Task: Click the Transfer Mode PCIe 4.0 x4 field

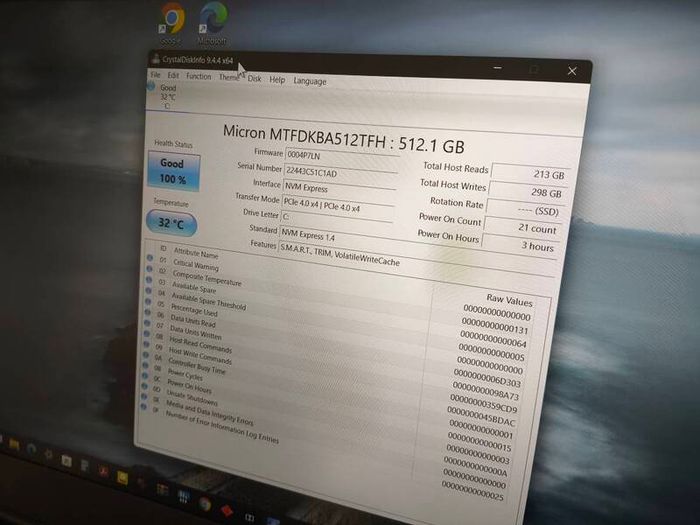Action: [338, 205]
